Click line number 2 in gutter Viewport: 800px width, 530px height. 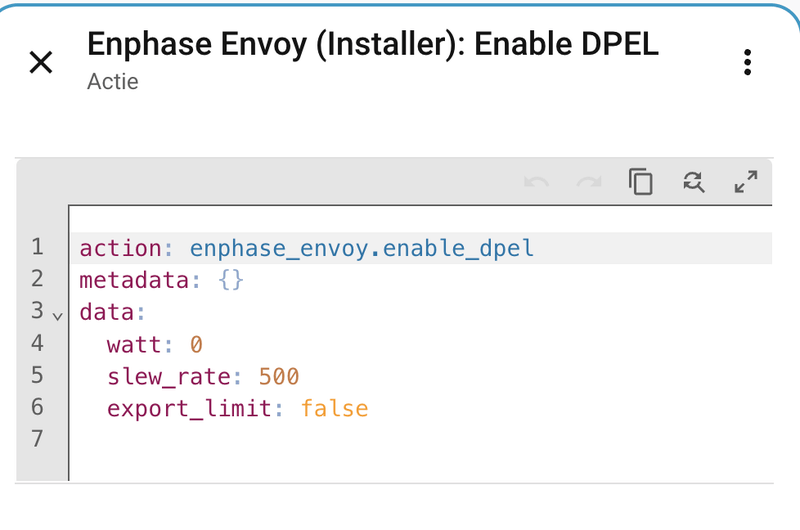[x=37, y=279]
